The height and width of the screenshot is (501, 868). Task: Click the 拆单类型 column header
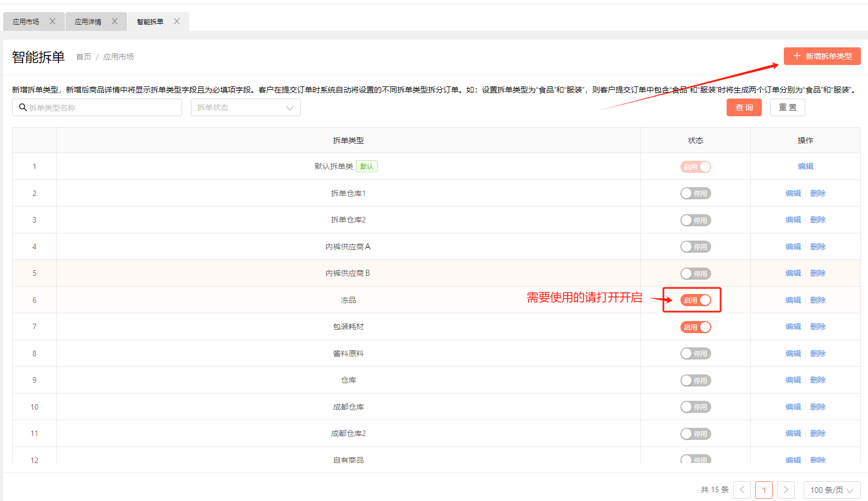coord(348,140)
